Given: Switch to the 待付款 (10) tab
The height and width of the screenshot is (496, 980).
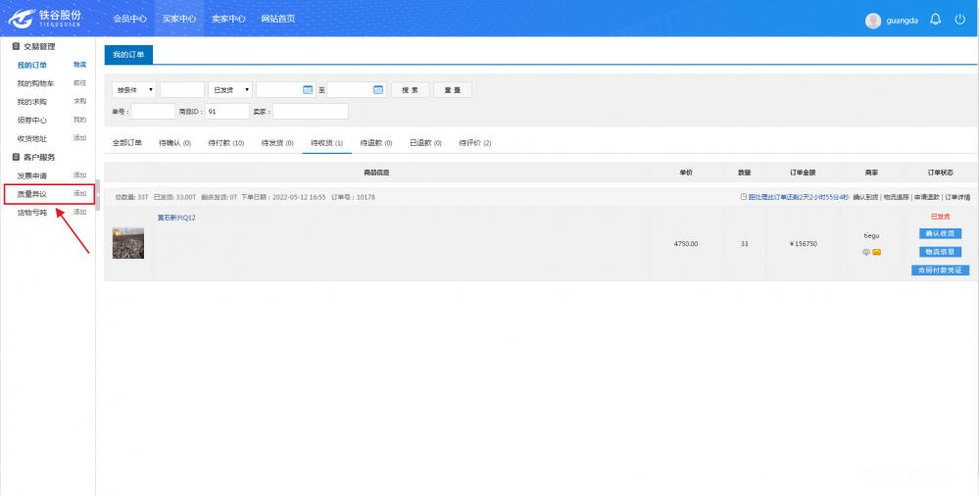Looking at the screenshot, I should tap(225, 143).
